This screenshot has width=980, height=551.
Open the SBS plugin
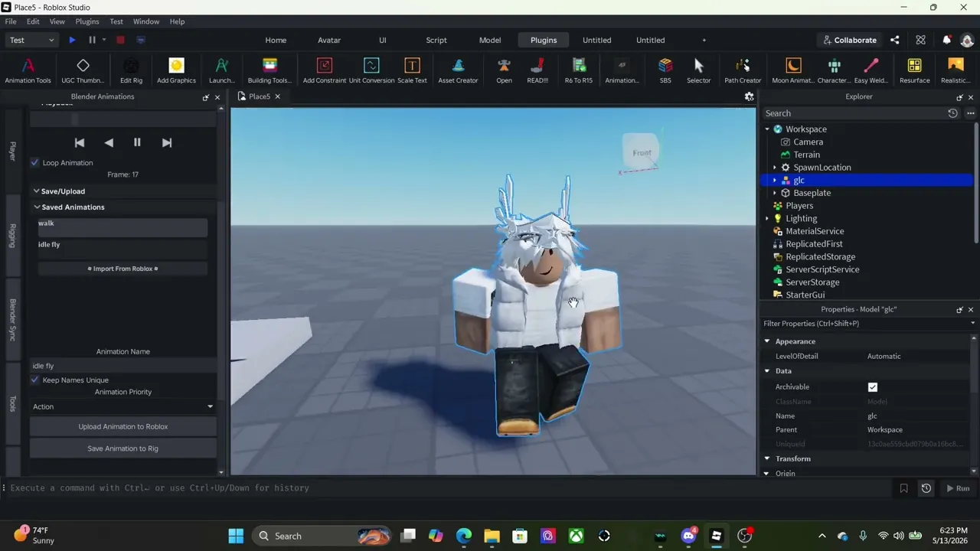[665, 70]
